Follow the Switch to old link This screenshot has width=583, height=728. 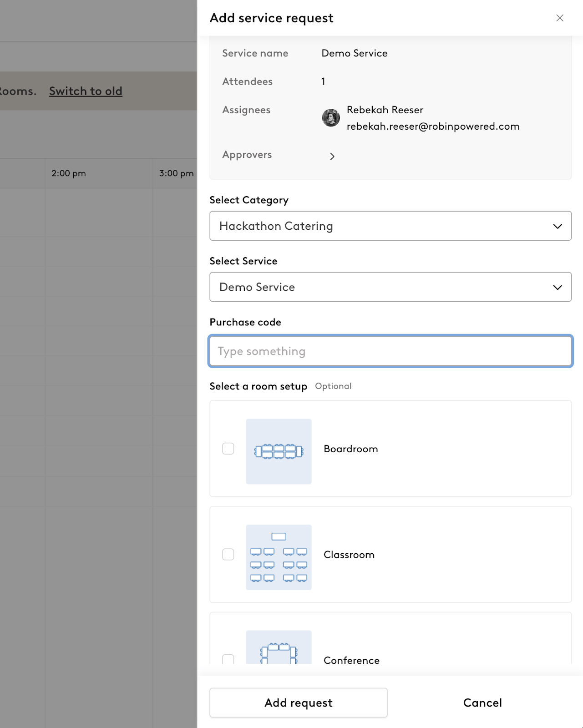(x=86, y=91)
